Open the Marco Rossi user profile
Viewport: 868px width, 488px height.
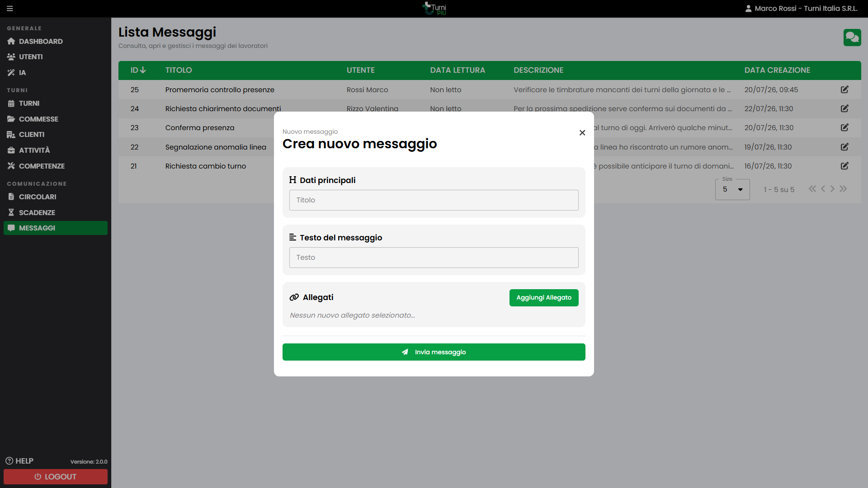801,9
